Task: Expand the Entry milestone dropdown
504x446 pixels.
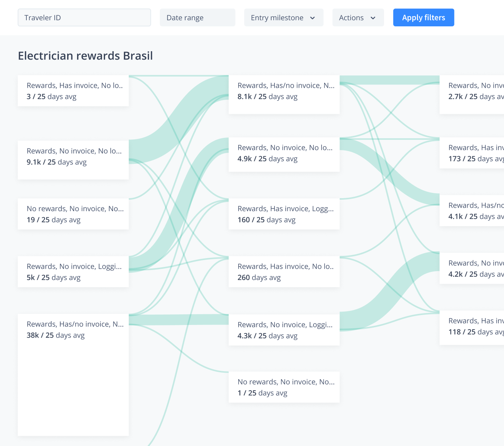Action: point(284,18)
